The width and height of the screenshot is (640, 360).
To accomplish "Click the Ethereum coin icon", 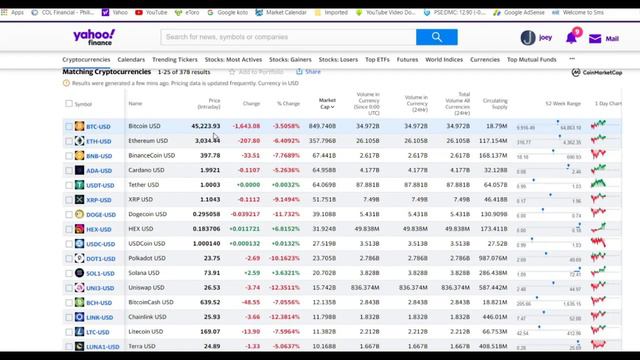I will [x=80, y=141].
